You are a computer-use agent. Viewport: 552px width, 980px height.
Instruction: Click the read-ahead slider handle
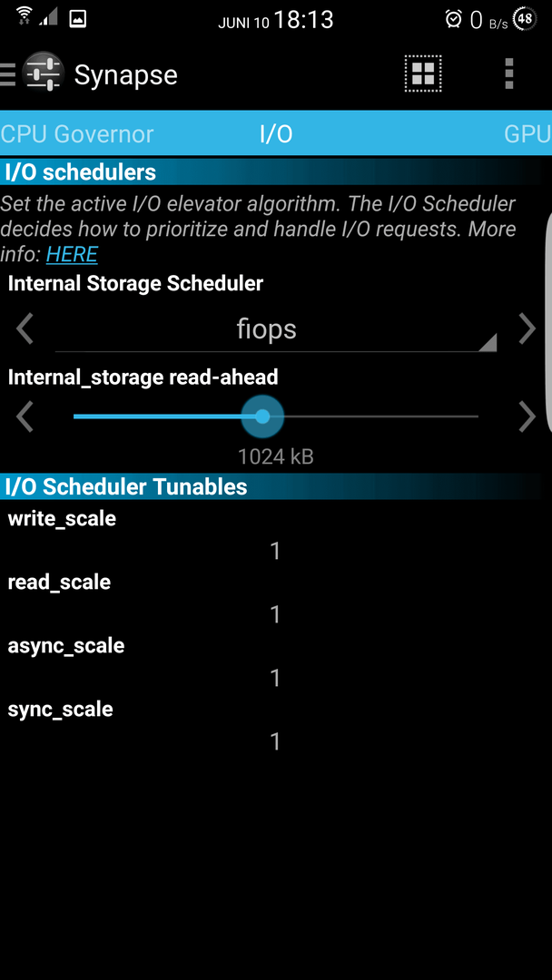pos(262,416)
